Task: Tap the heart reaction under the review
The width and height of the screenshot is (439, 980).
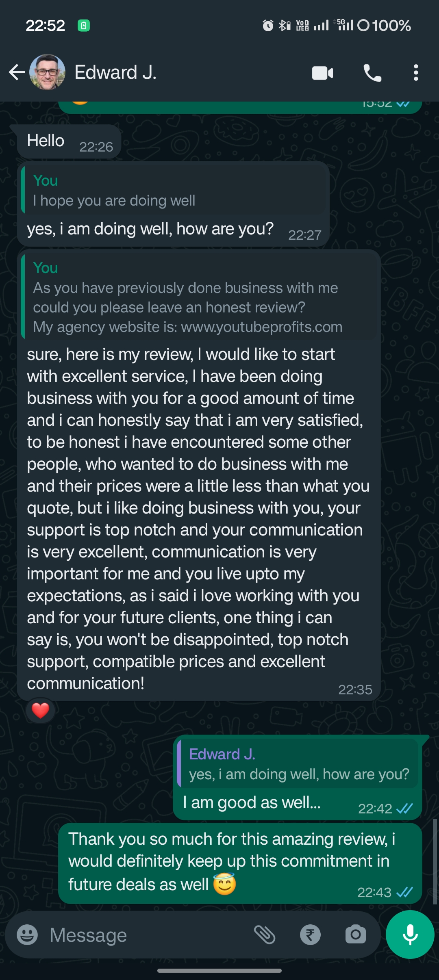Action: point(40,711)
